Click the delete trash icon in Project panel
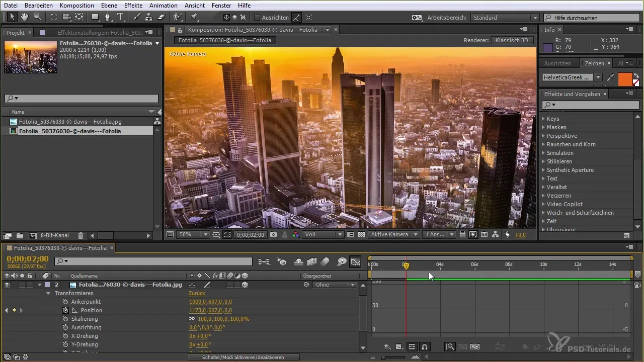 coord(80,235)
